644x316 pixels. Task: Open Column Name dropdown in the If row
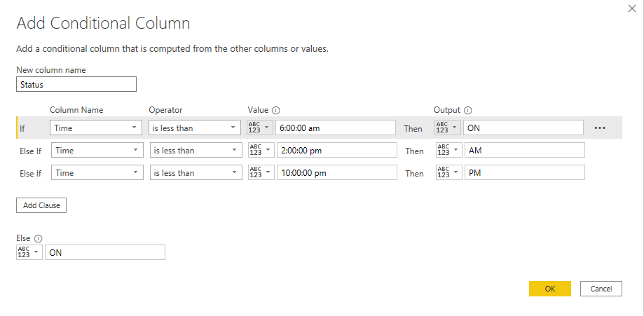click(96, 128)
